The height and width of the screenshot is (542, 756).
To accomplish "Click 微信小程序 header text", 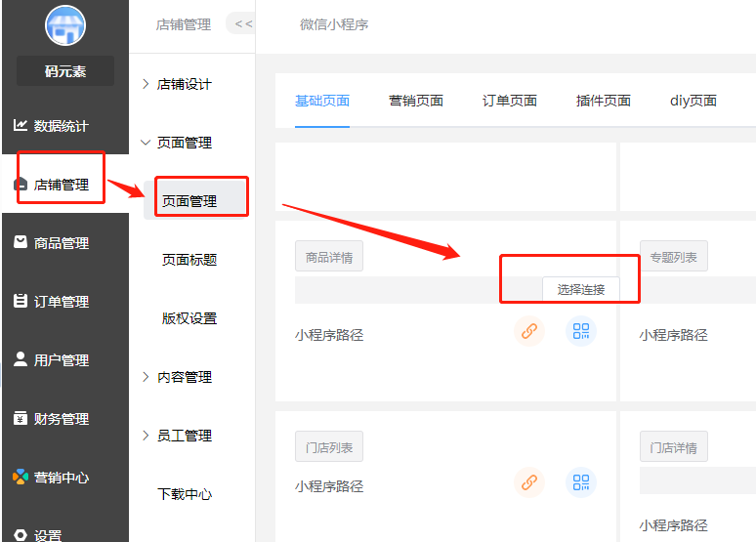I will coord(334,24).
